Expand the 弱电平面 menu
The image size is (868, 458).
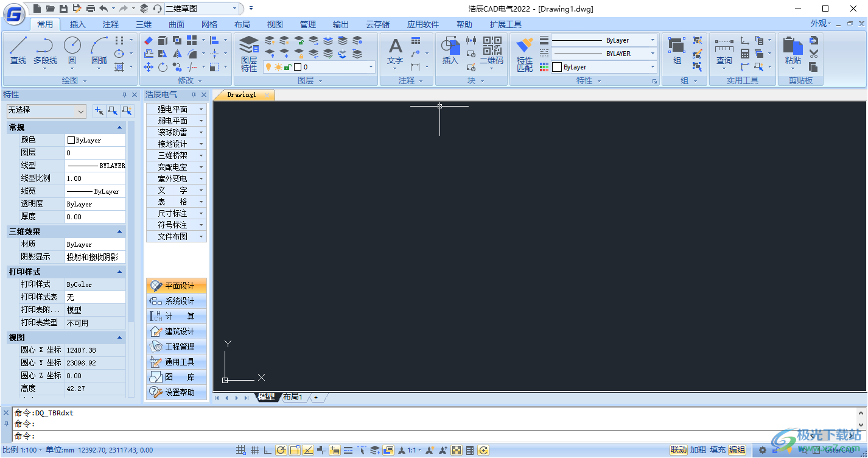(x=177, y=121)
